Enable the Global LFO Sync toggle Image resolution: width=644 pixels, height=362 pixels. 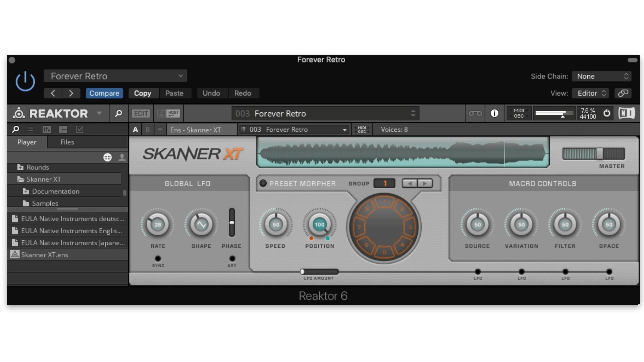pyautogui.click(x=158, y=258)
